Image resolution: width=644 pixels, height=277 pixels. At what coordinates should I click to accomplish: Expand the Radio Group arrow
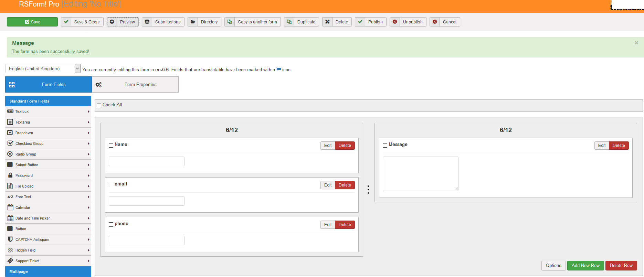(88, 155)
